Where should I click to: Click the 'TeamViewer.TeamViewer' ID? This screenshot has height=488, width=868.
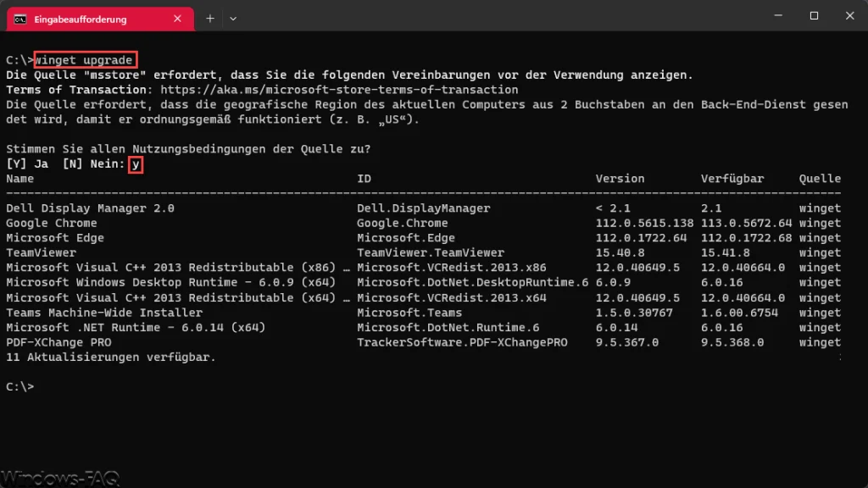pos(431,252)
